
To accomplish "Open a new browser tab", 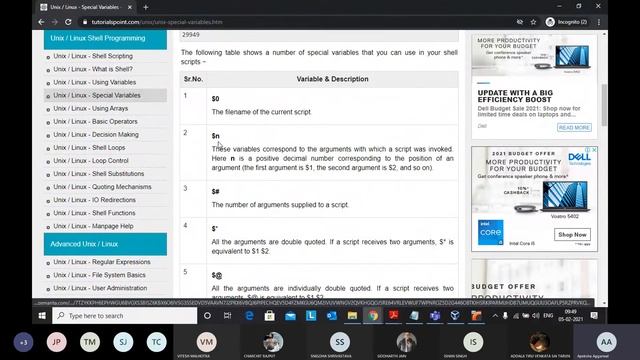I will (146, 7).
